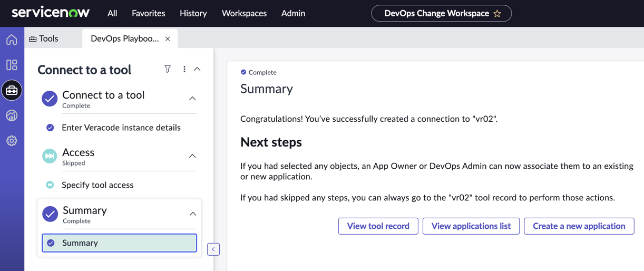Hide the left playbook sidebar panel
The height and width of the screenshot is (271, 644).
coord(213,249)
